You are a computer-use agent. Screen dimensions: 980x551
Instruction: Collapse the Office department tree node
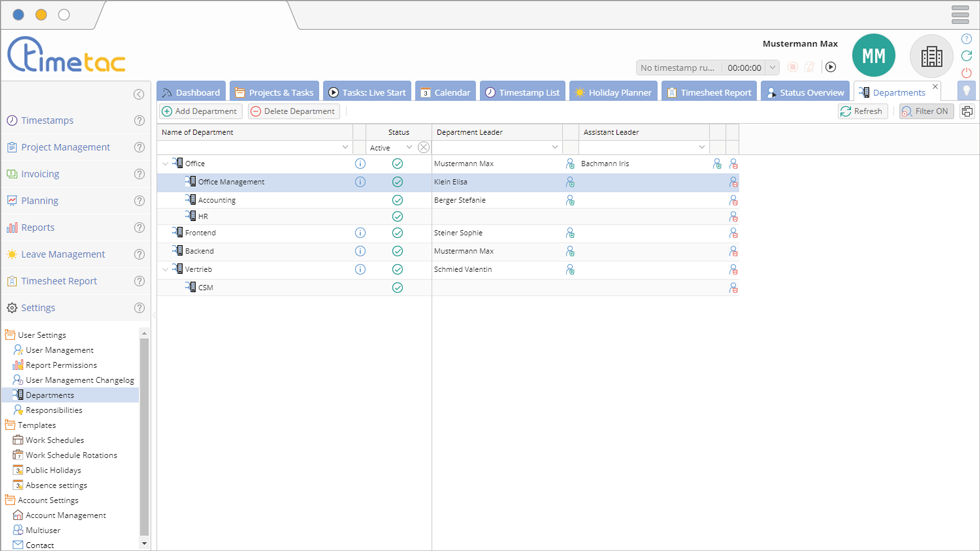(x=165, y=164)
